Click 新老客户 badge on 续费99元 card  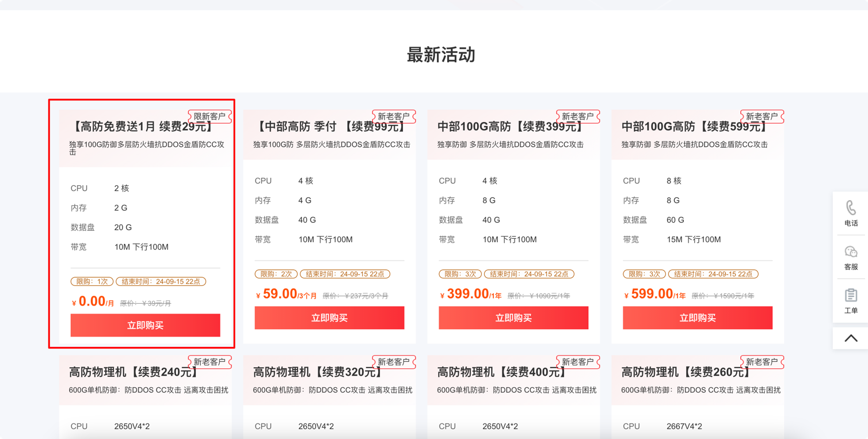pos(394,116)
